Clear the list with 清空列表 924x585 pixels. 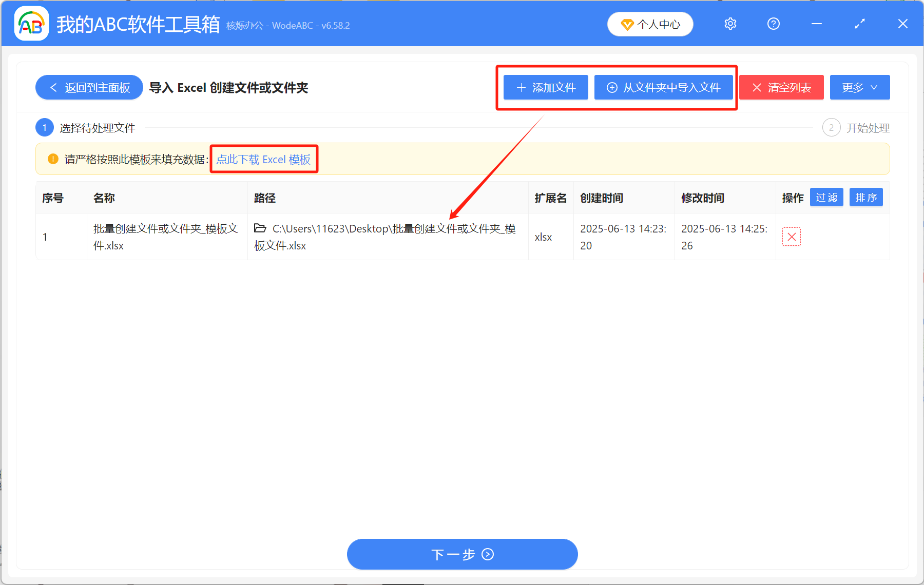pos(781,87)
